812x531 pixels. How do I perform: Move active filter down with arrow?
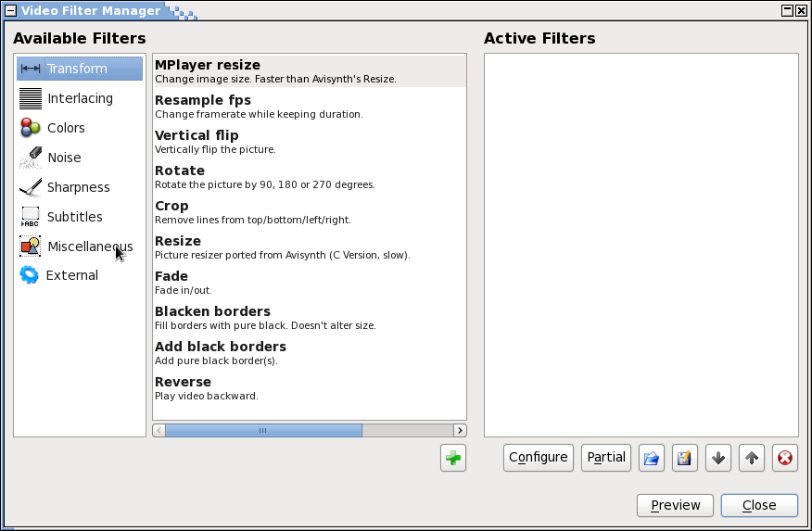[x=718, y=458]
